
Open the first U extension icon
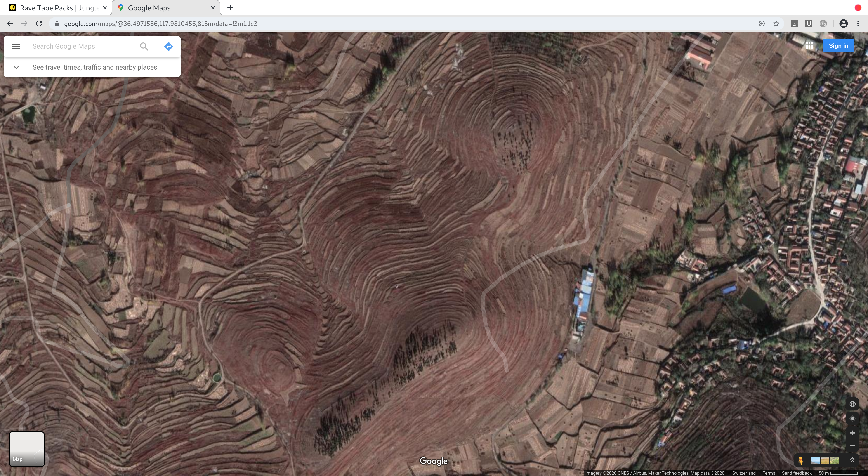coord(794,24)
